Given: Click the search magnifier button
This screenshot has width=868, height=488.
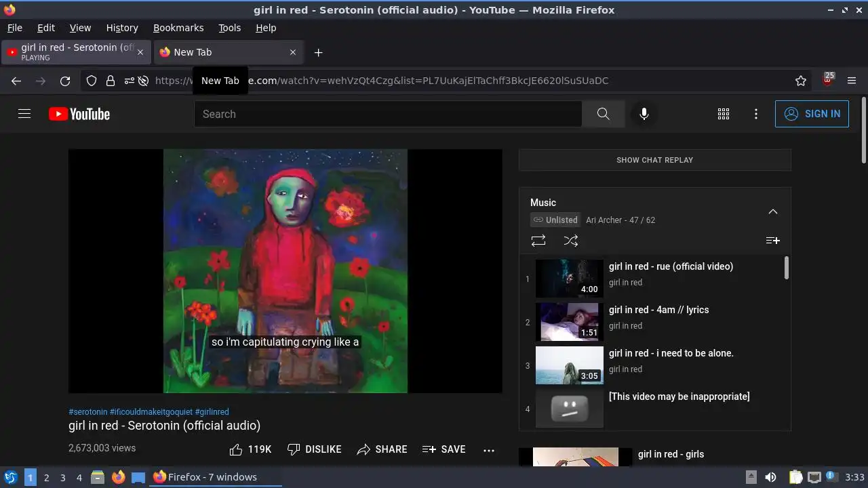Looking at the screenshot, I should click(603, 114).
